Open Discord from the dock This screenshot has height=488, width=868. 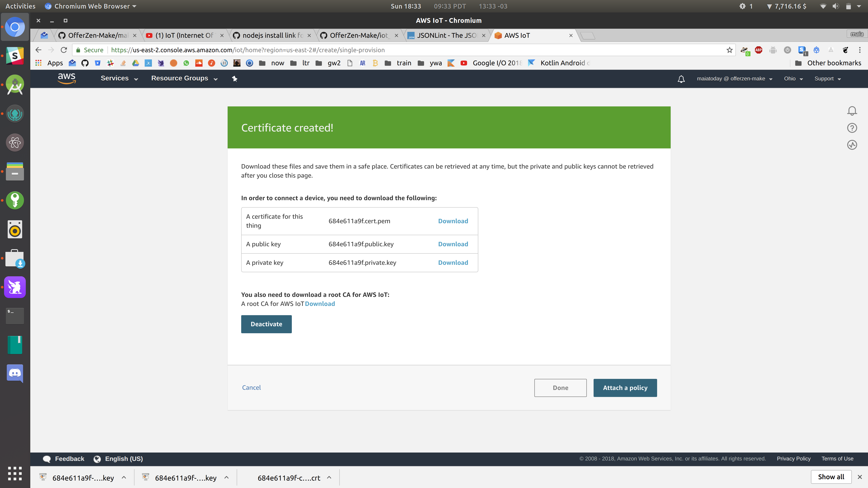tap(15, 373)
